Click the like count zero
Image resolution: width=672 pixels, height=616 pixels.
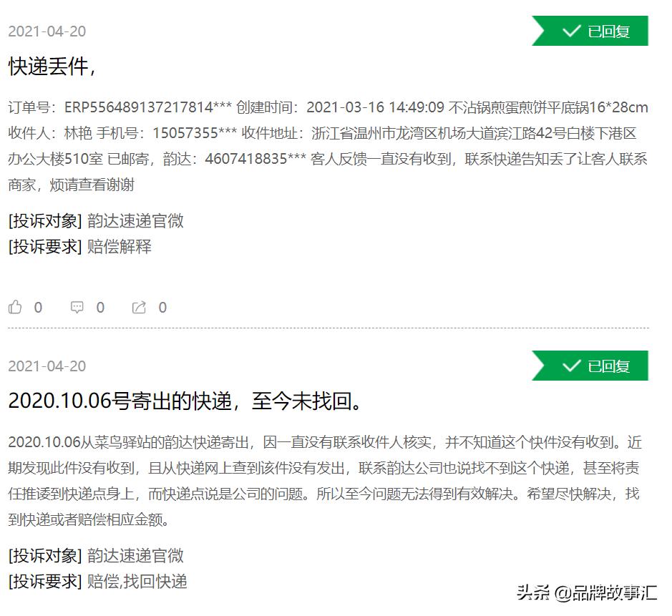38,308
